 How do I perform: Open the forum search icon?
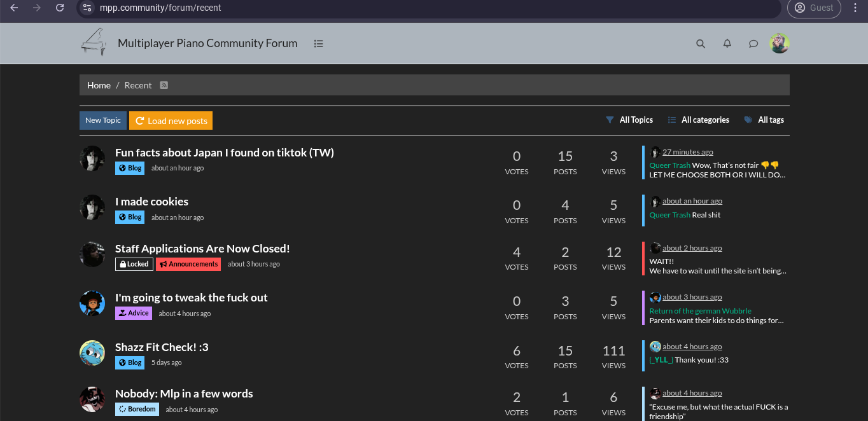(701, 44)
